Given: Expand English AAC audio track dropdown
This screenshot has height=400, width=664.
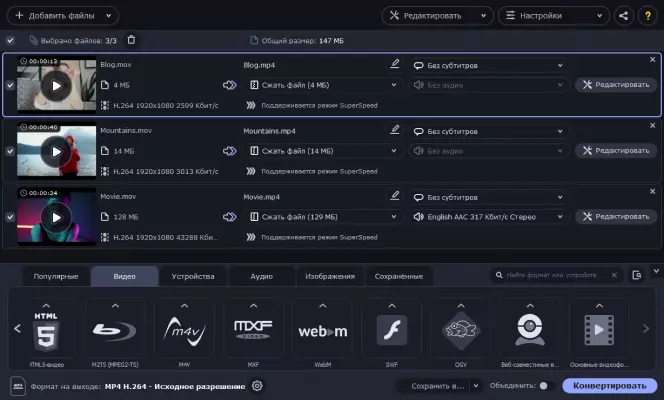Looking at the screenshot, I should 489,216.
